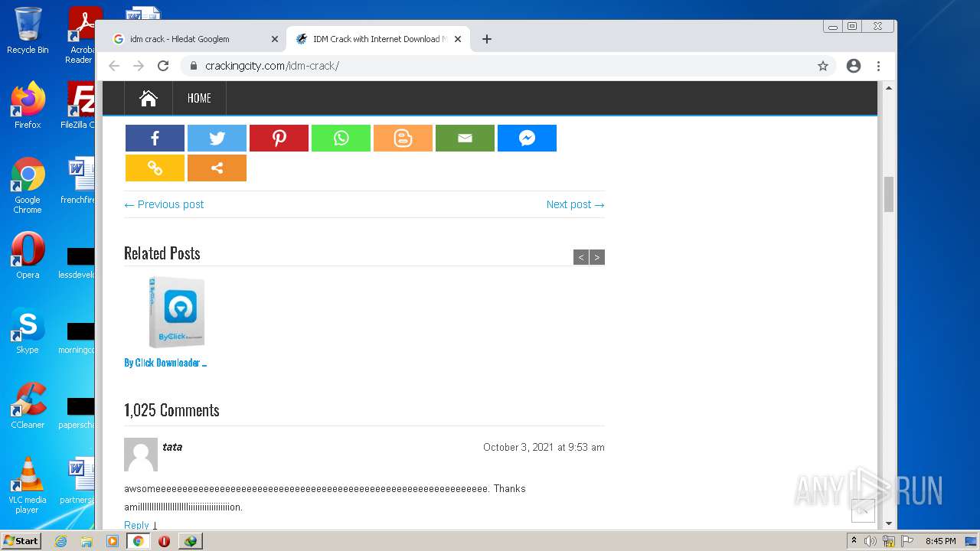Screen dimensions: 980x551
Task: Click the scroll-to-top button on the page
Action: [863, 510]
